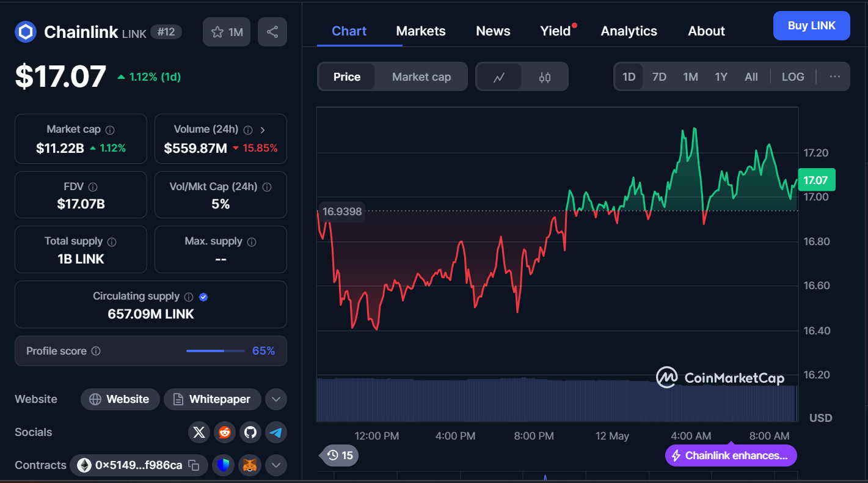Click the 16.9398 opening price label
The width and height of the screenshot is (868, 483).
click(341, 212)
